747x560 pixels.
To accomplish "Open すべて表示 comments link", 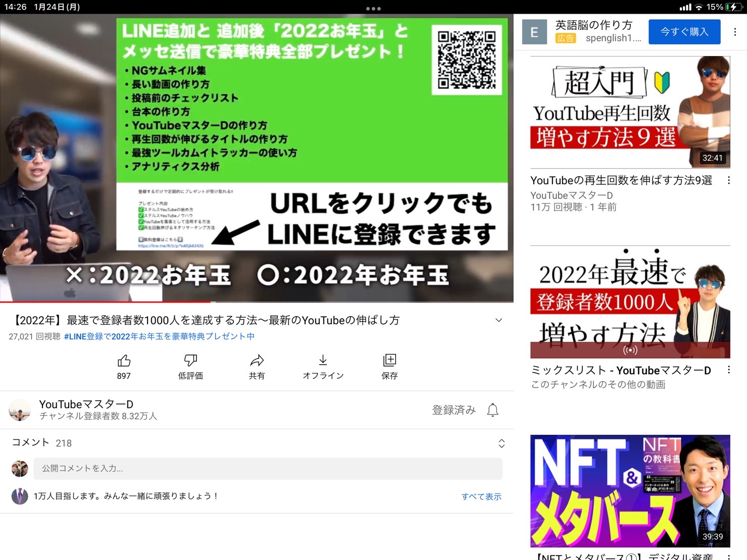I will (481, 496).
